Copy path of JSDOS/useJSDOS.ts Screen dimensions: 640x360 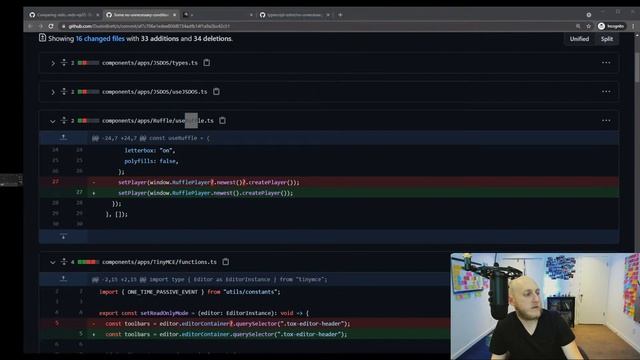216,92
